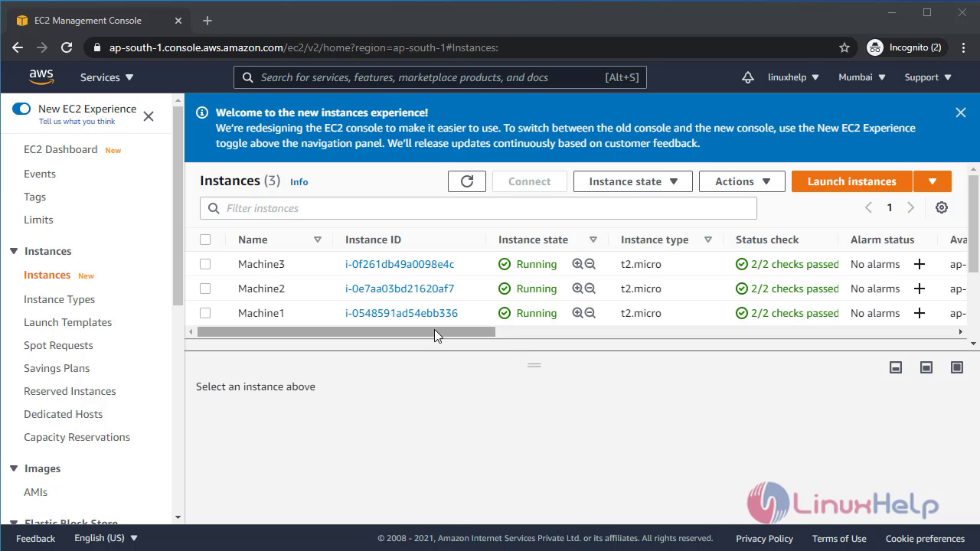Go to previous page arrow in pagination
The width and height of the screenshot is (980, 551).
pos(868,207)
